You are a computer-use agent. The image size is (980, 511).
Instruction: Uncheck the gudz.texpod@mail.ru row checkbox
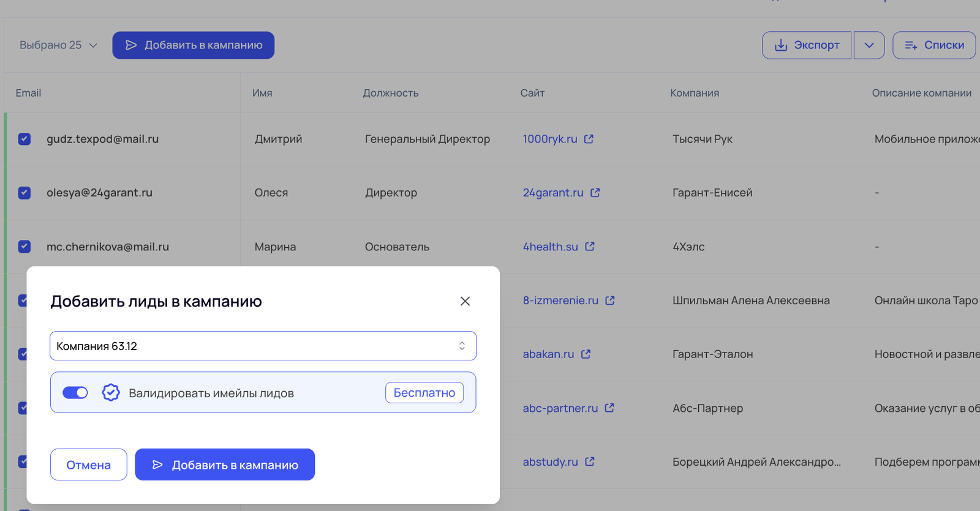click(24, 139)
